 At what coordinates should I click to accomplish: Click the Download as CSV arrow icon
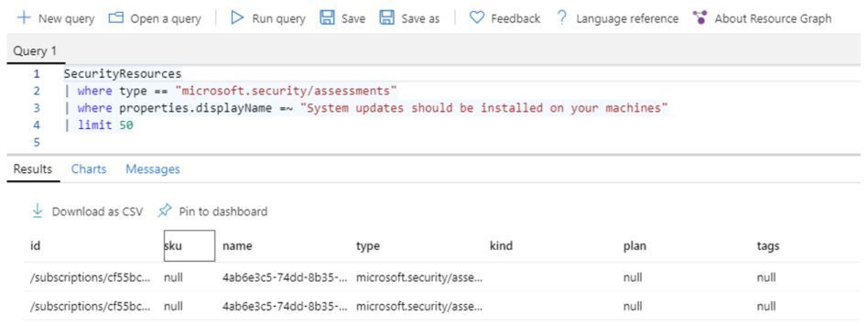tap(38, 211)
